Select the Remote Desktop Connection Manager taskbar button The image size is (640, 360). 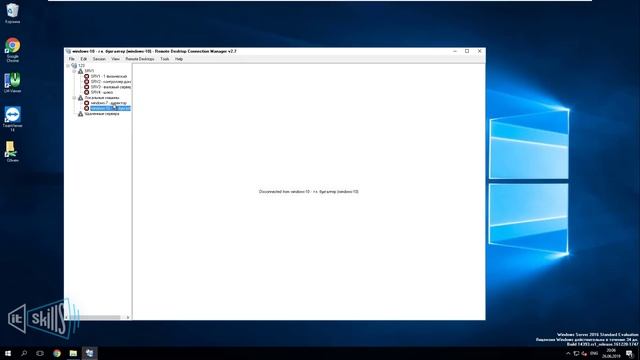tap(89, 353)
